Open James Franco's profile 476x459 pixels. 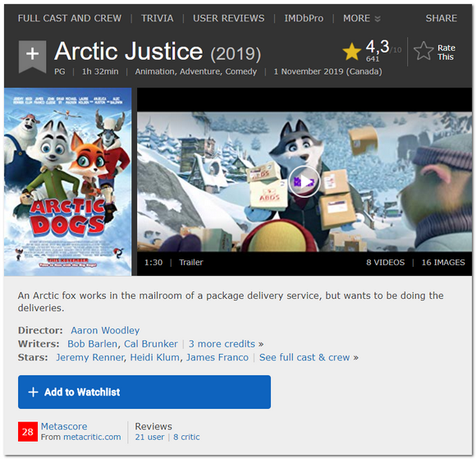[217, 357]
